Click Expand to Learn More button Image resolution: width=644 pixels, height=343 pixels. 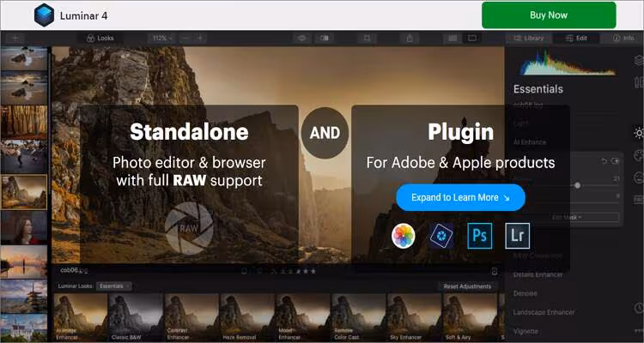tap(460, 197)
